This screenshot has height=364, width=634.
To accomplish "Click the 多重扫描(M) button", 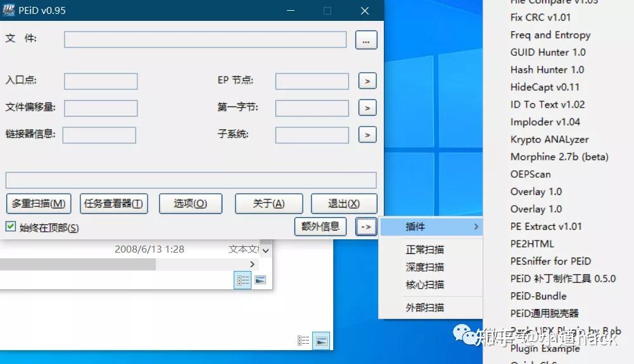I will [39, 204].
